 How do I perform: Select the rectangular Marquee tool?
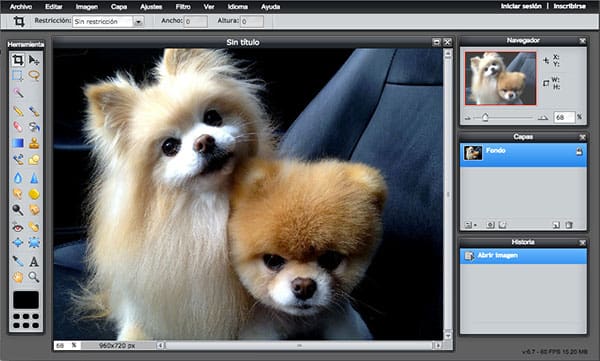click(x=18, y=75)
